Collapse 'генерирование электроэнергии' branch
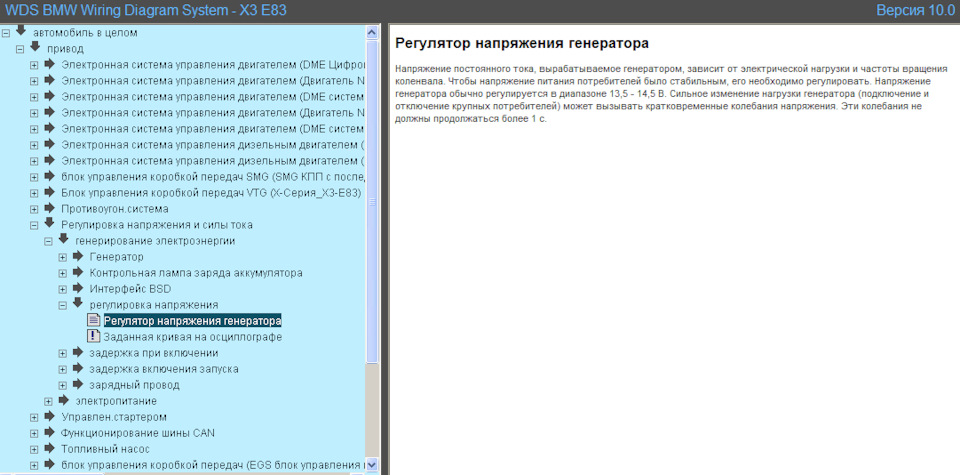 pyautogui.click(x=48, y=241)
